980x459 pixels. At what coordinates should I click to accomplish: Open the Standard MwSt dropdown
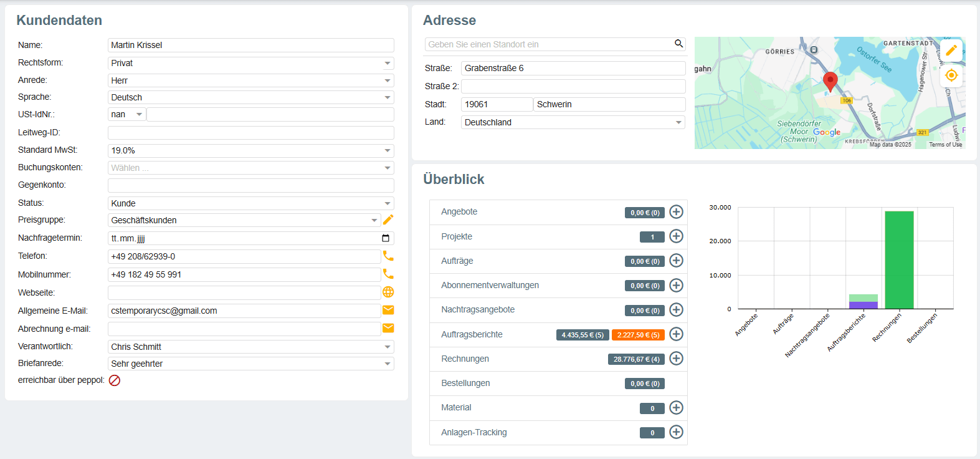click(x=387, y=150)
